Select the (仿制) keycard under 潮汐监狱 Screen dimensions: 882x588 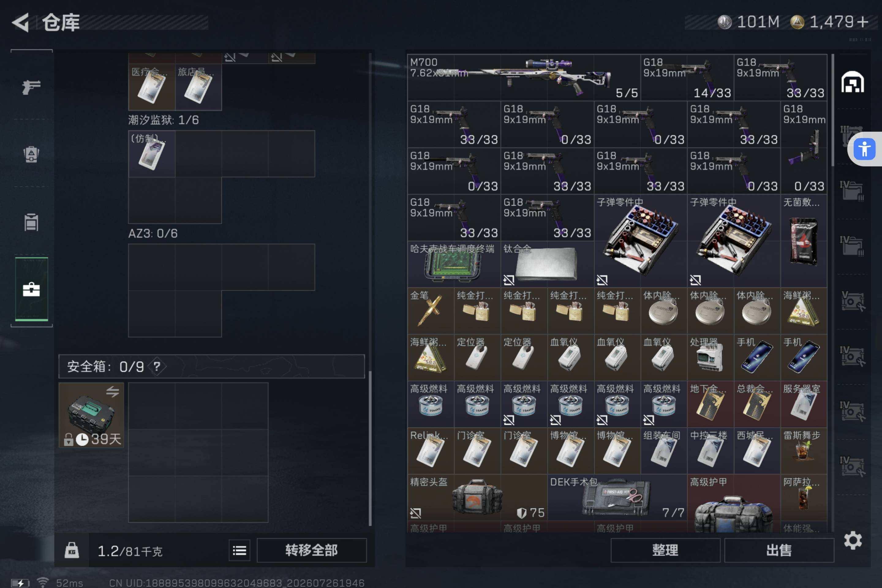(x=152, y=154)
